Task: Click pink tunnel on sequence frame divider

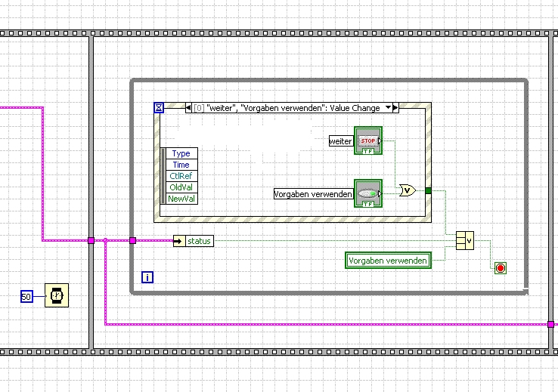Action: (x=91, y=241)
